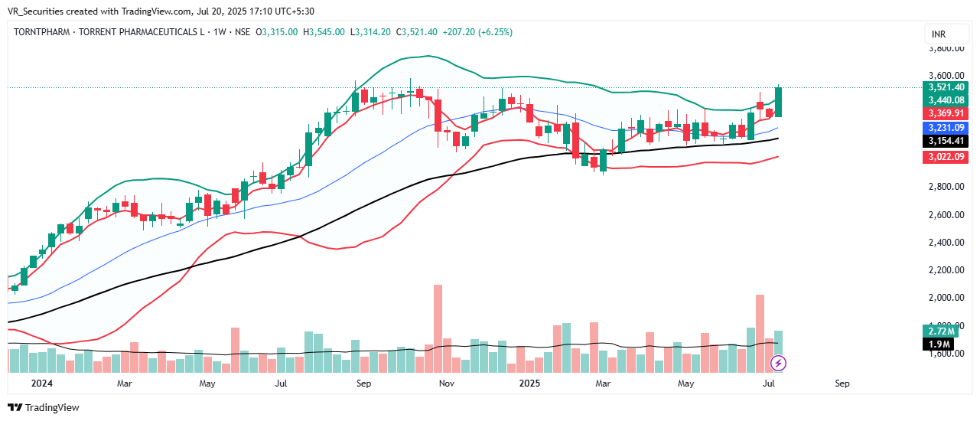This screenshot has width=980, height=421.
Task: Click the 2.72M volume label
Action: [x=941, y=331]
